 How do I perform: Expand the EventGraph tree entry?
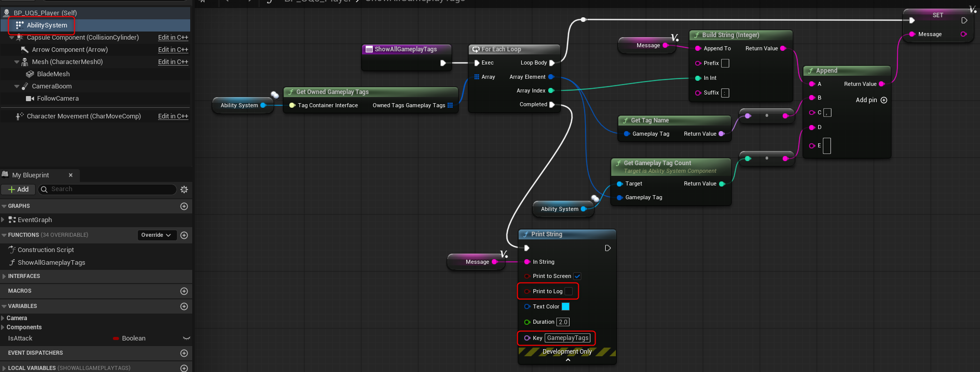[x=3, y=220]
